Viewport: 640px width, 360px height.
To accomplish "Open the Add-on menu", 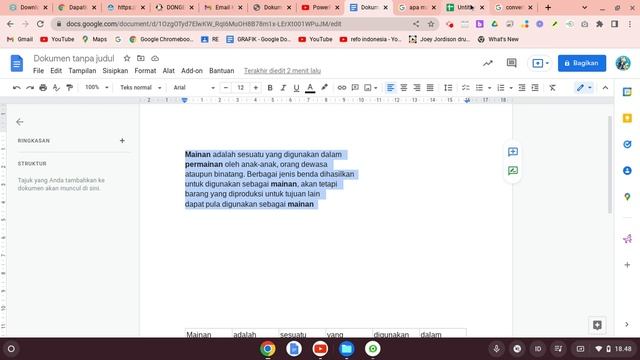I will pyautogui.click(x=192, y=71).
